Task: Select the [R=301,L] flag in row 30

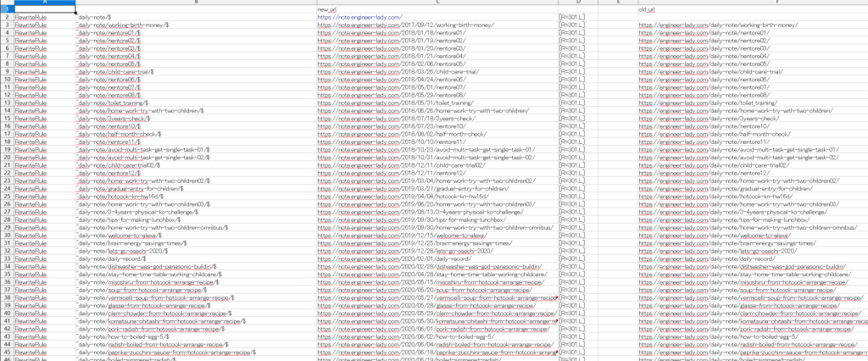Action: coord(578,236)
